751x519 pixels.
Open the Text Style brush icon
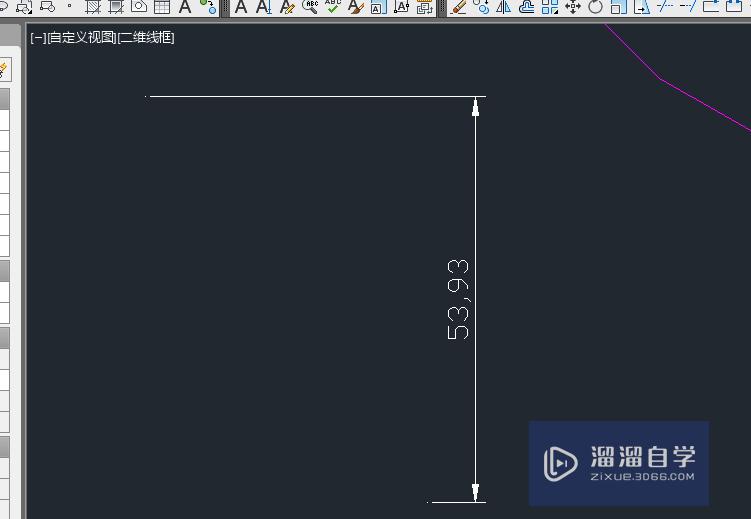point(355,7)
